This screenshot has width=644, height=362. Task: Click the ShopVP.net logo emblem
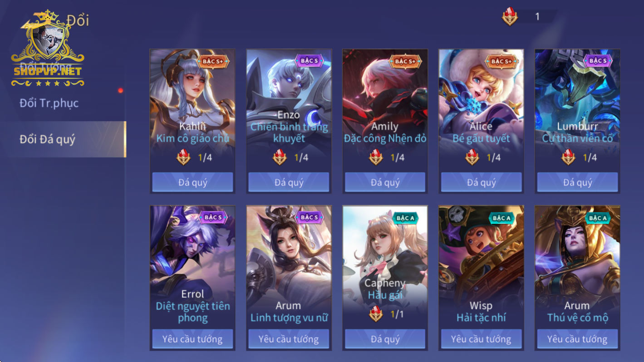coord(48,49)
